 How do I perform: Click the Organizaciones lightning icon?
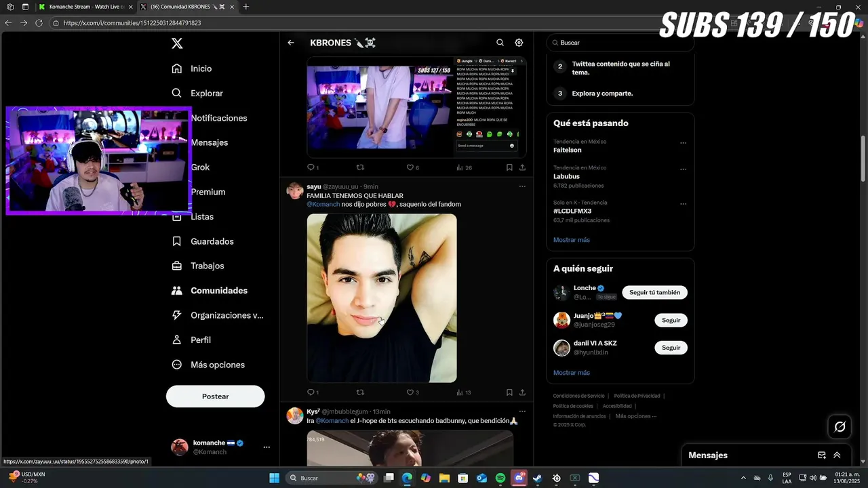click(177, 315)
